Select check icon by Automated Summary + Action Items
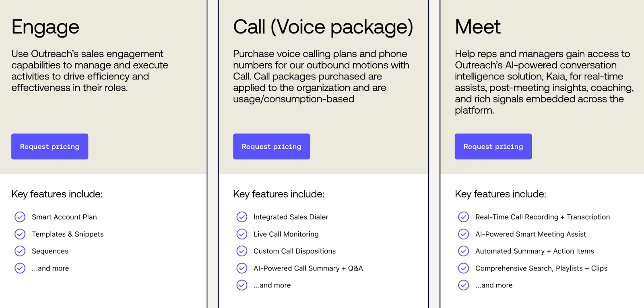The image size is (644, 308). coord(463,251)
